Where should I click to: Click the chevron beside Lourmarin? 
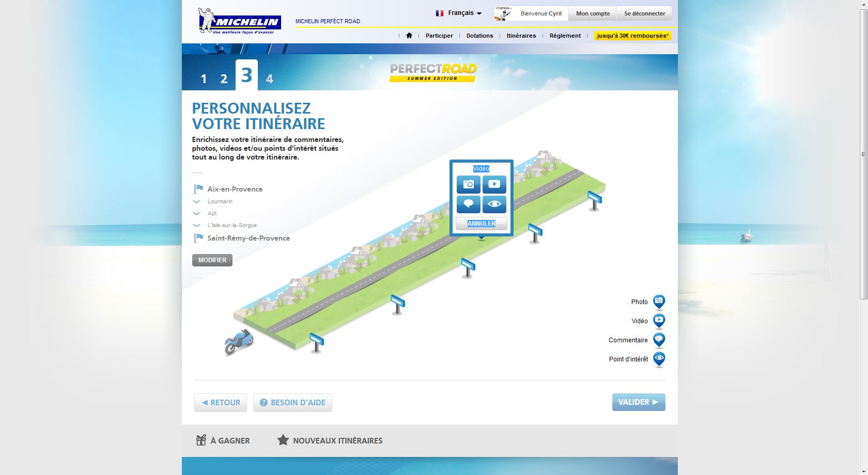coord(196,201)
